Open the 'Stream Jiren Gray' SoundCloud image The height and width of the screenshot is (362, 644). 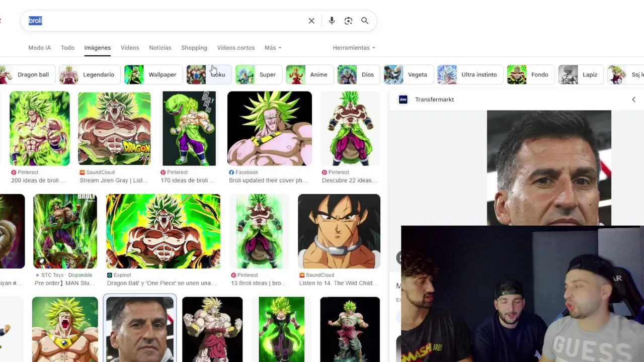tap(114, 128)
